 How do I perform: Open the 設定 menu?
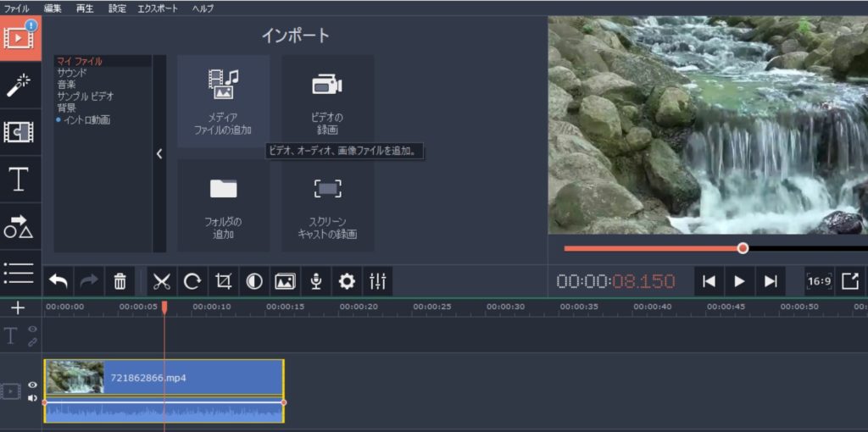tap(117, 8)
